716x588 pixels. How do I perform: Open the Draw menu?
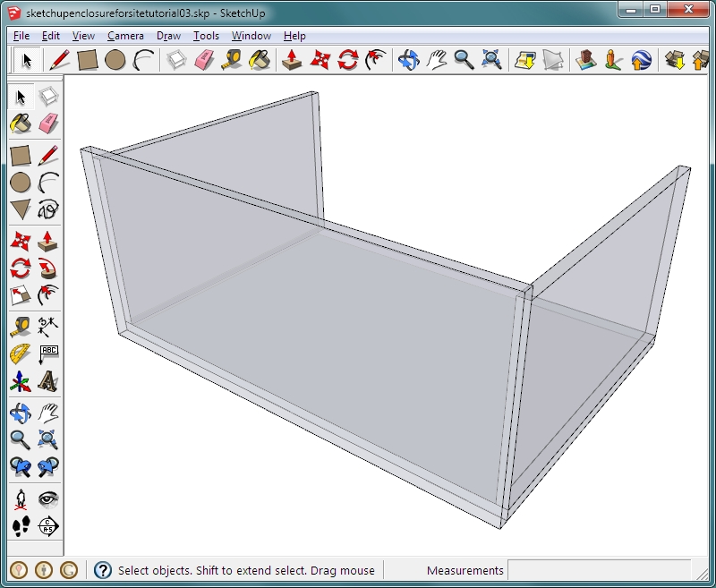168,36
